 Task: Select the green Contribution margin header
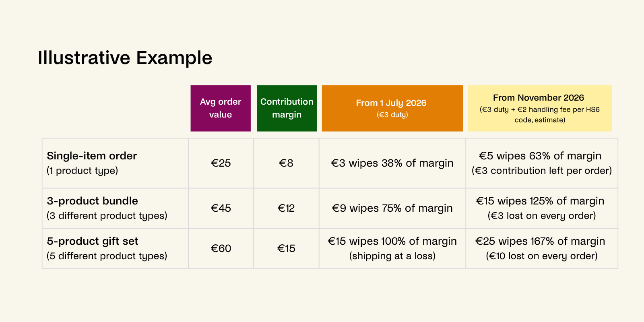[287, 108]
